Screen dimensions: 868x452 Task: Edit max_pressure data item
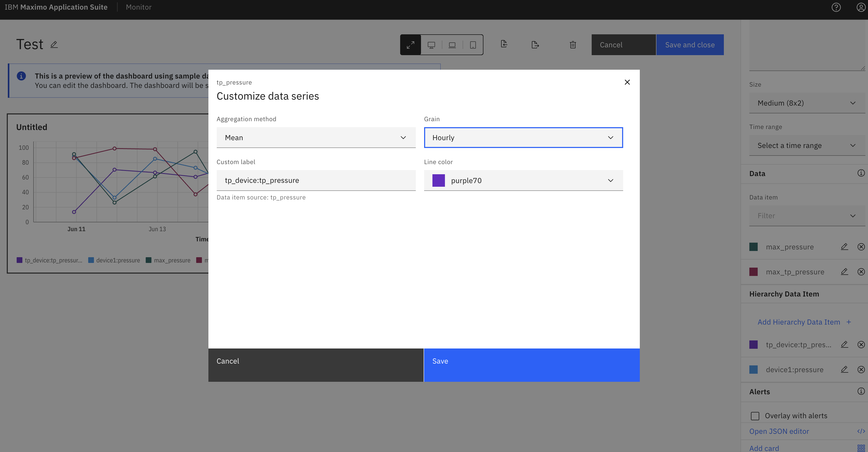[x=844, y=247]
